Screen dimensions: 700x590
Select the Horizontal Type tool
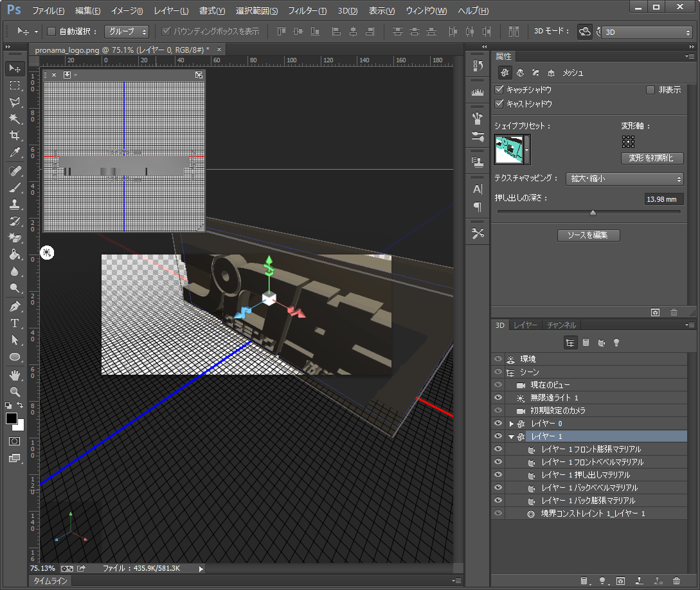click(15, 323)
